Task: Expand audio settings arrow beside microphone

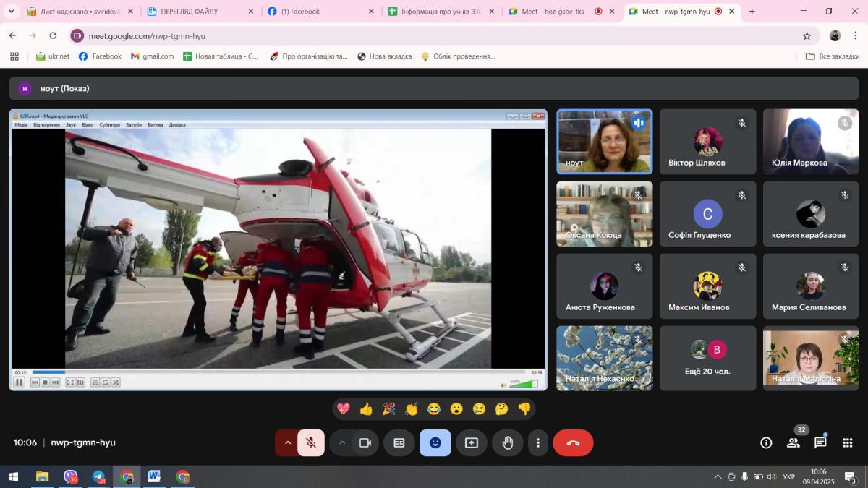Action: [x=287, y=443]
